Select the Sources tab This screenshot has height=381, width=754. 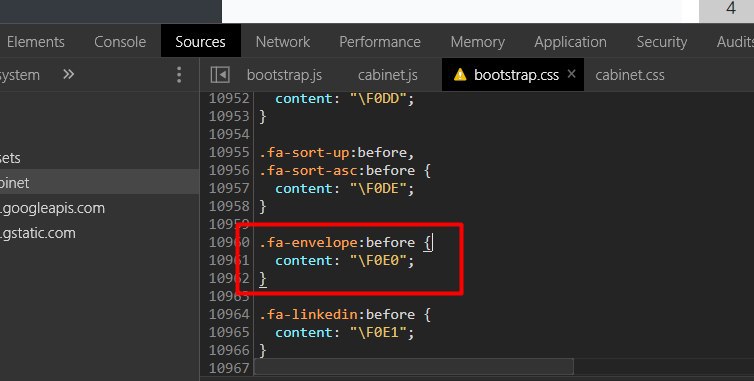point(201,42)
